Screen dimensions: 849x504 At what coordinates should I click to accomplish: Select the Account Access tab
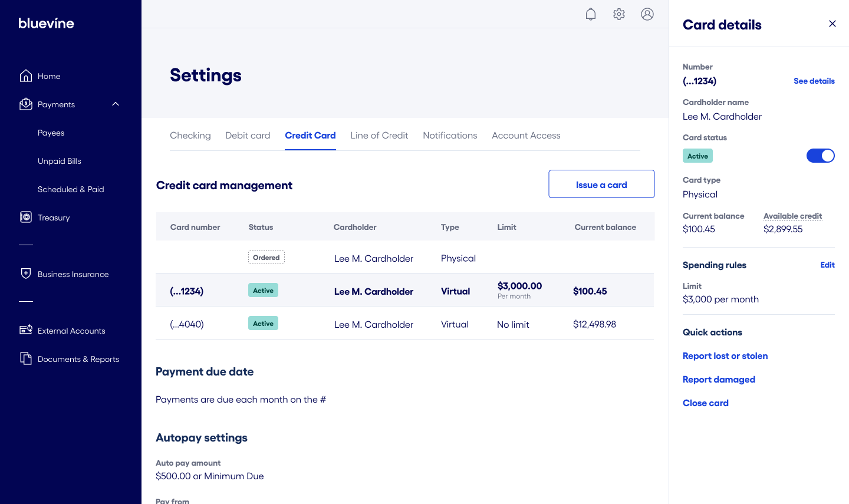pyautogui.click(x=526, y=135)
